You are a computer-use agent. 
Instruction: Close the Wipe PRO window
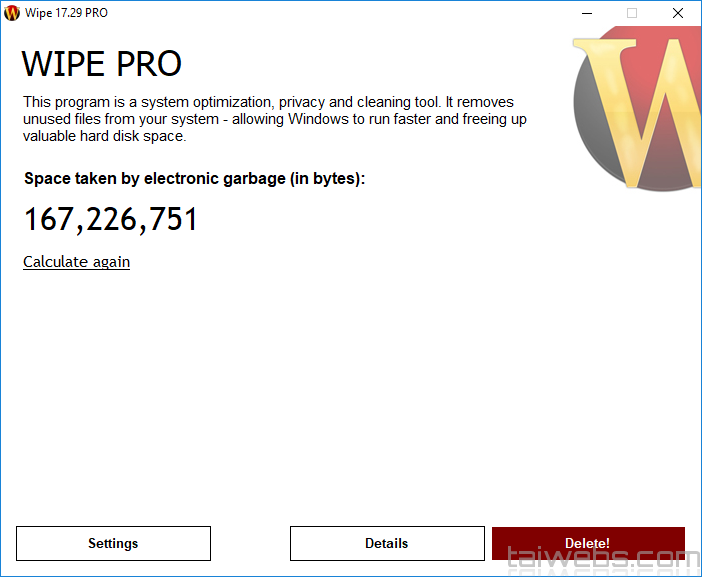[678, 13]
